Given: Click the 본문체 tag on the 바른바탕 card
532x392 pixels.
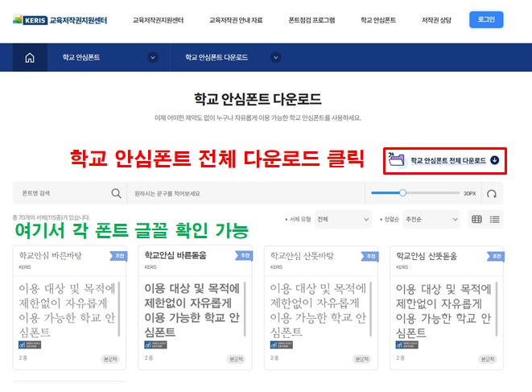Looking at the screenshot, I should tap(110, 359).
